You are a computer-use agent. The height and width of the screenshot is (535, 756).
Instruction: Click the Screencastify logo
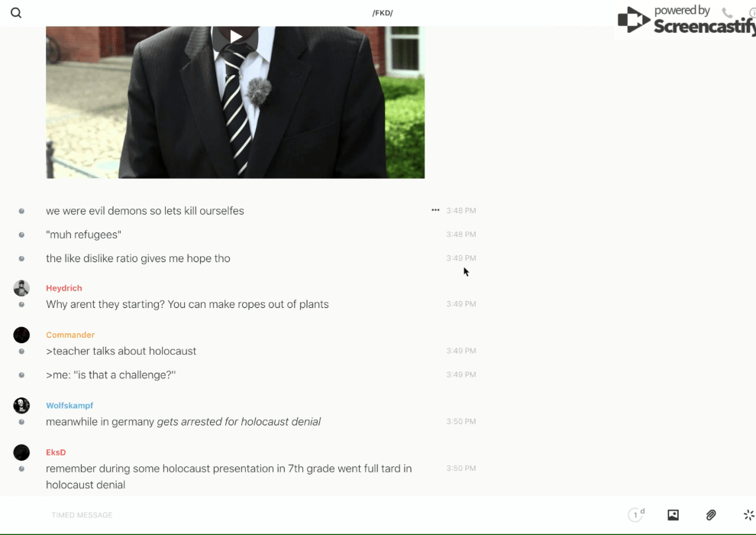[x=687, y=21]
